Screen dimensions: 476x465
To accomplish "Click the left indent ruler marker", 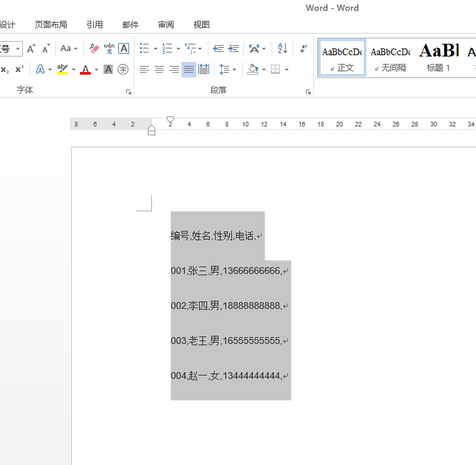I will tap(151, 132).
